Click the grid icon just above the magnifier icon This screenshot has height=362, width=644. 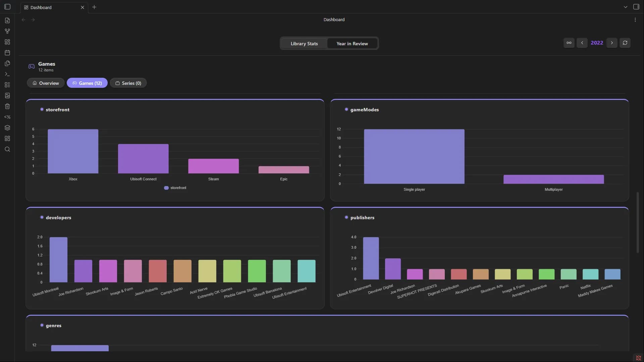7,138
